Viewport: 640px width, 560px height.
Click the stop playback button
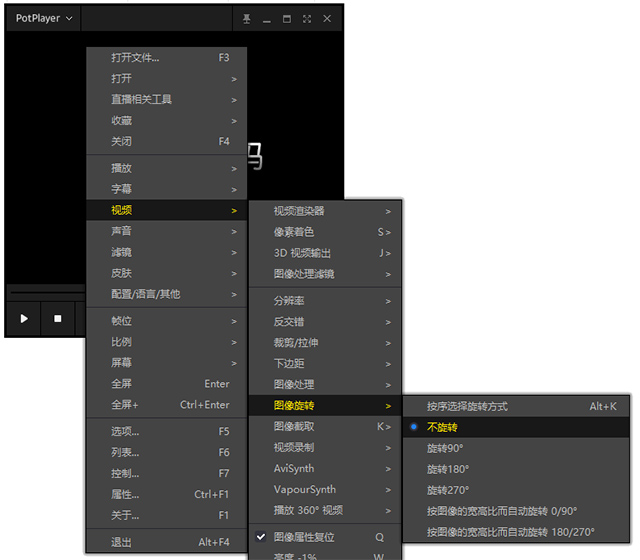click(58, 318)
